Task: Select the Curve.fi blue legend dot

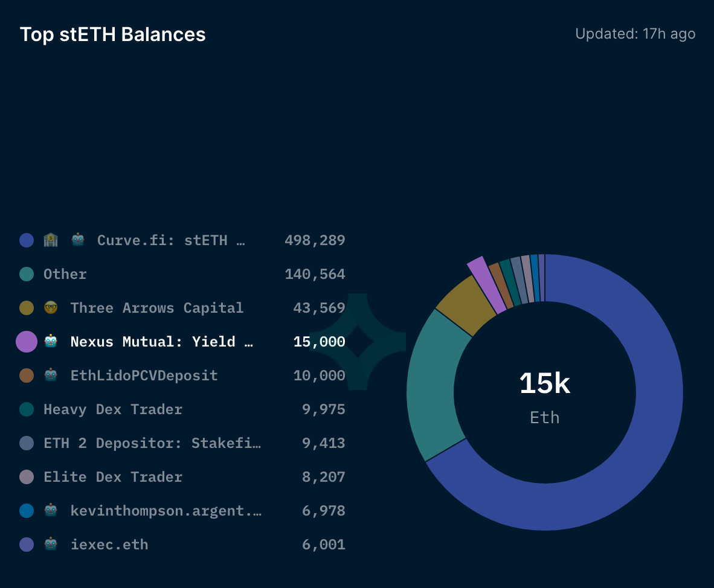Action: coord(27,240)
